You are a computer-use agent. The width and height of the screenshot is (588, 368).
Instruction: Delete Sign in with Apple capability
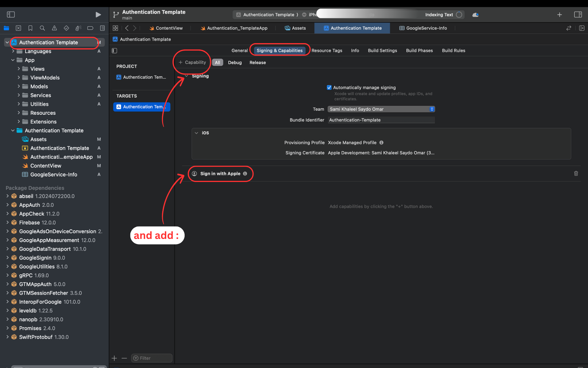tap(576, 173)
